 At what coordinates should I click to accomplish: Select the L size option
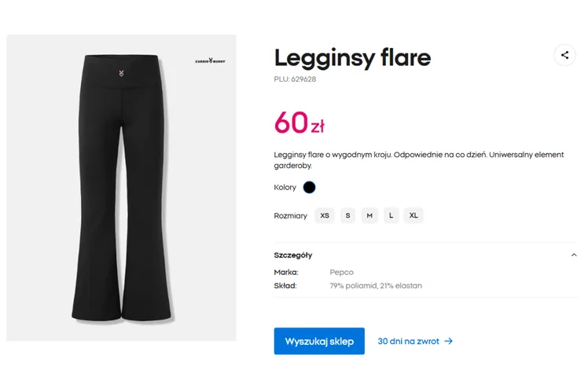391,215
